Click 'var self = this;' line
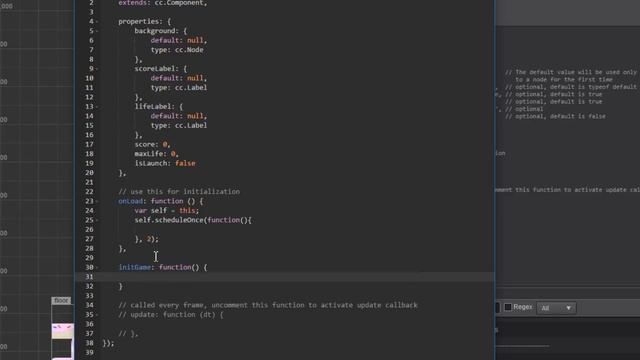The image size is (640, 360). pyautogui.click(x=167, y=211)
